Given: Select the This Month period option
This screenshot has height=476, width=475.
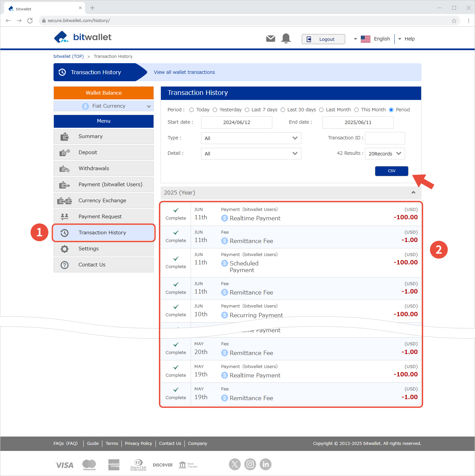Looking at the screenshot, I should [357, 110].
